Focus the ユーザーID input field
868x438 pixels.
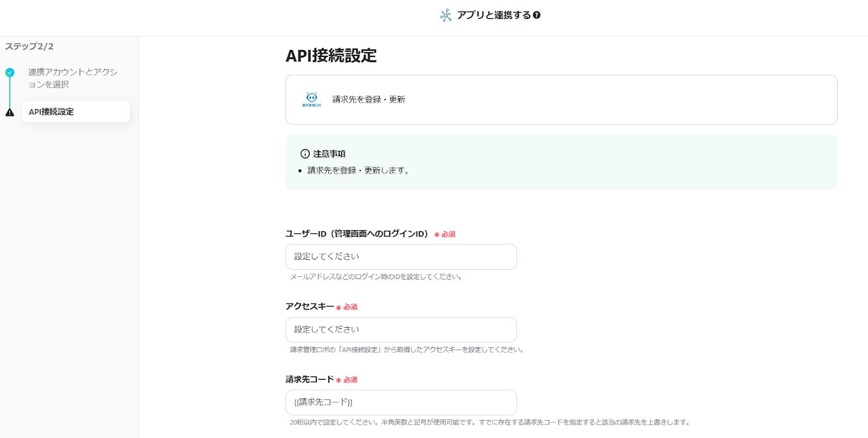[x=401, y=257]
